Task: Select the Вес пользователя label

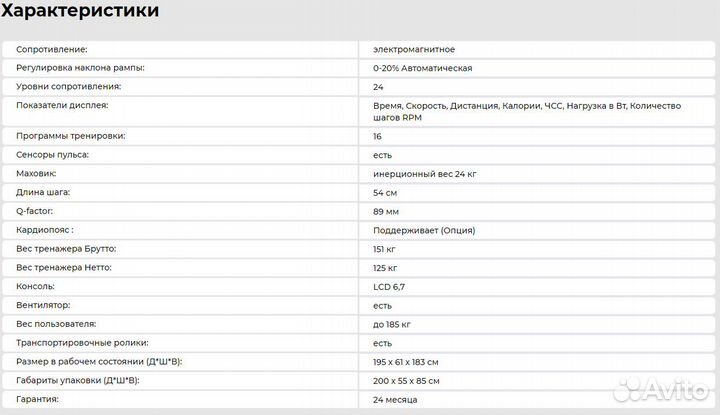Action: (57, 324)
